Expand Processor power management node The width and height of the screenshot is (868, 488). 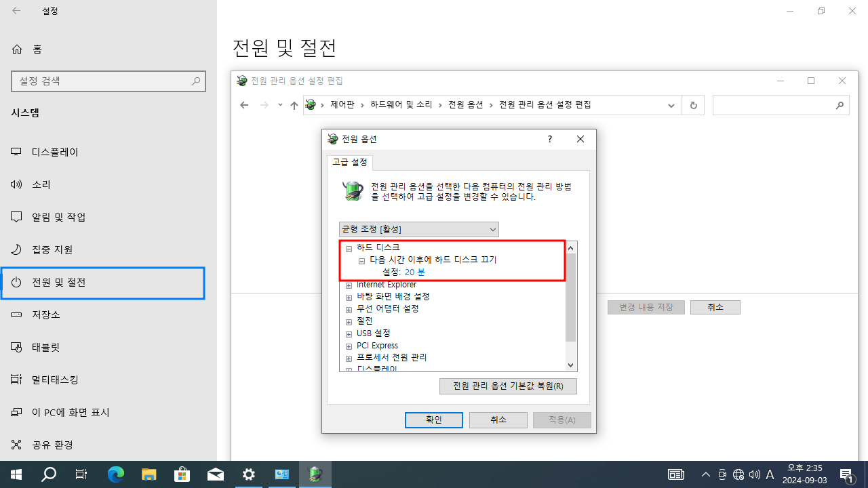[x=349, y=359]
